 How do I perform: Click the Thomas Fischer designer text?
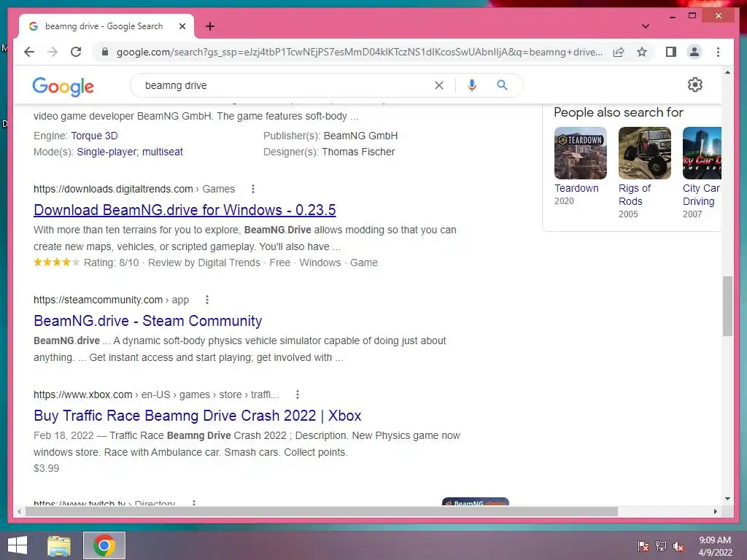coord(357,152)
